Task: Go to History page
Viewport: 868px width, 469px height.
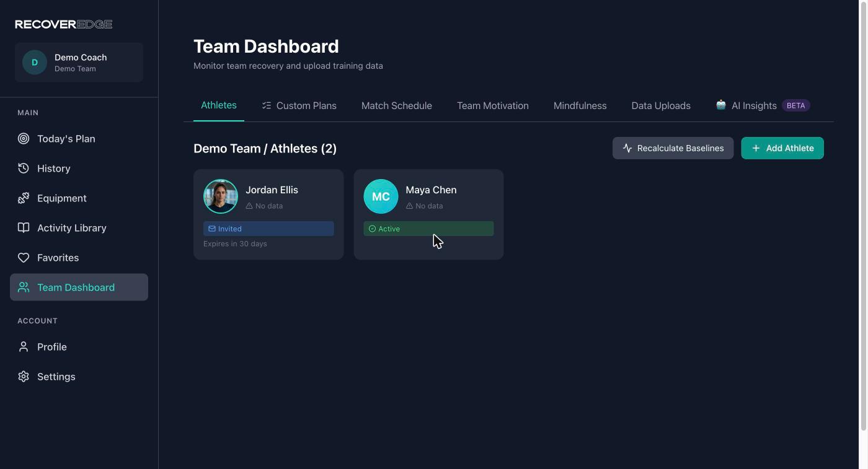Action: click(x=79, y=169)
